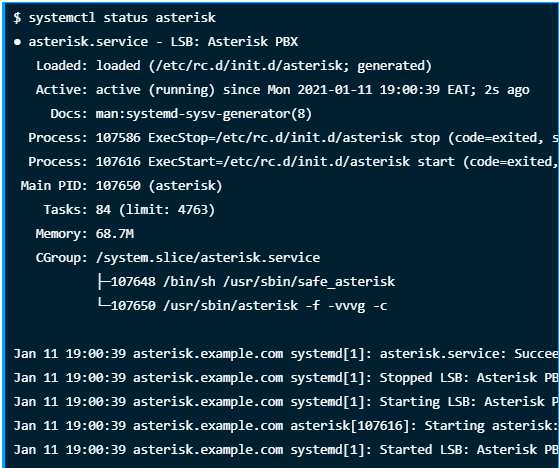The height and width of the screenshot is (468, 559).
Task: Click the Main PID value 107650
Action: (x=118, y=186)
